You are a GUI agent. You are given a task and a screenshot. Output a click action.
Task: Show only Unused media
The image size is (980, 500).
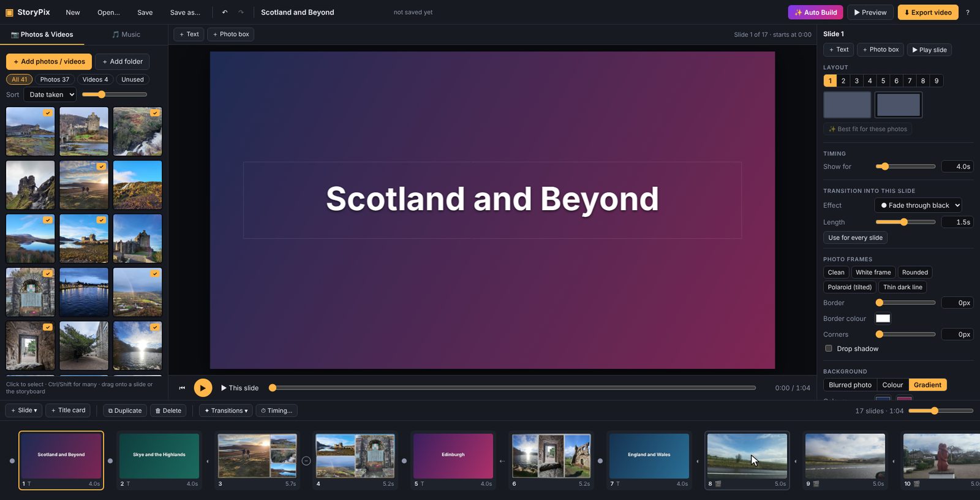(x=132, y=80)
